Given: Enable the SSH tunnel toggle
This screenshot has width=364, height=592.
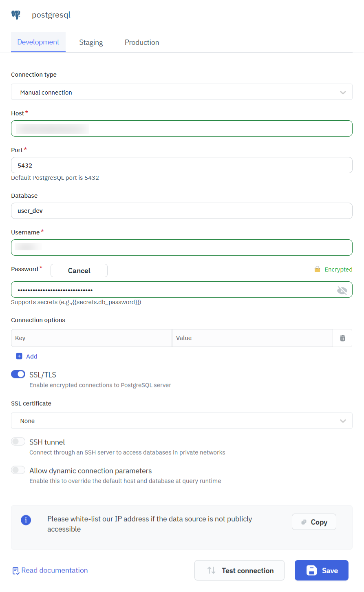Looking at the screenshot, I should (x=18, y=442).
